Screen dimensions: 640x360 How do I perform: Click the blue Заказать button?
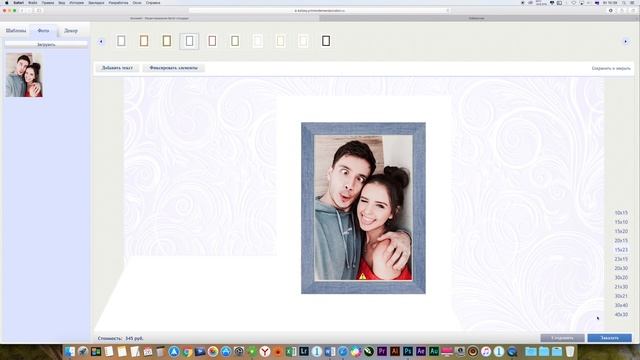pos(609,338)
